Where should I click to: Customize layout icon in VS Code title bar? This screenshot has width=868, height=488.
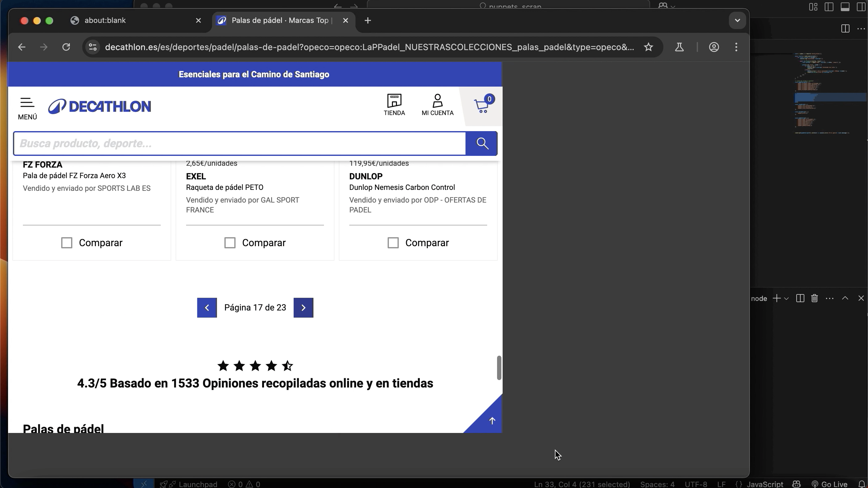click(x=813, y=7)
